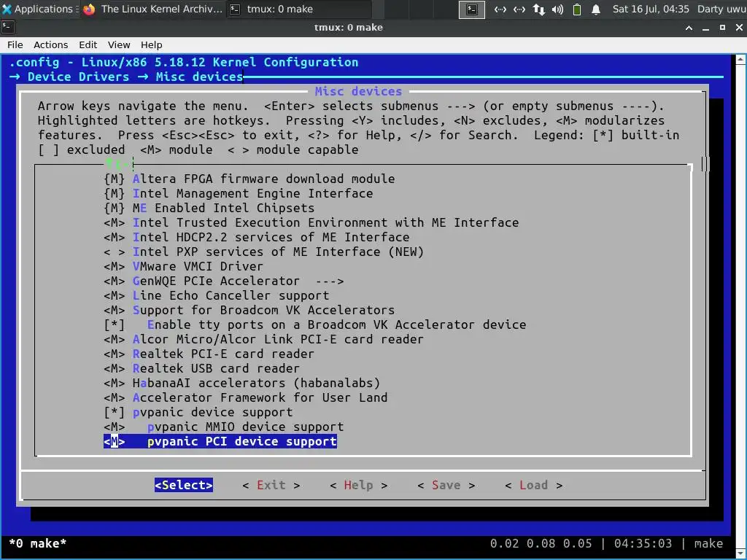Click the Device Drivers breadcrumb
This screenshot has height=560, width=747.
click(79, 77)
